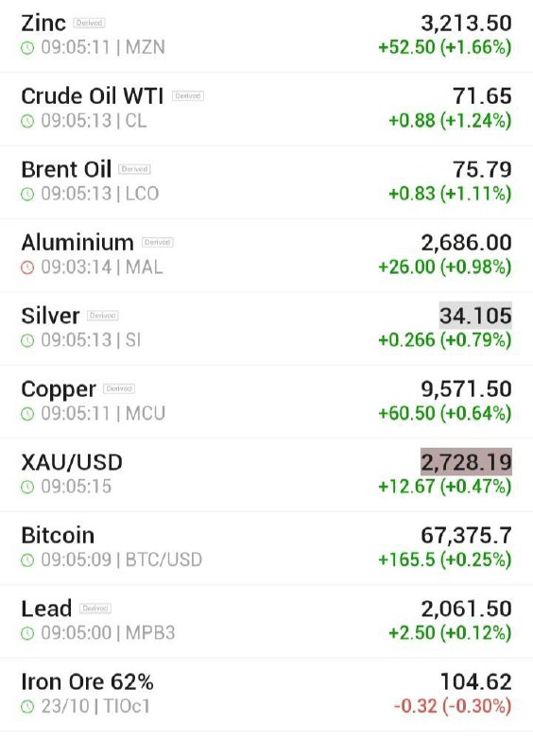The image size is (533, 756).
Task: Click the Derived badge beside Crude Oil WTI
Action: 188,96
